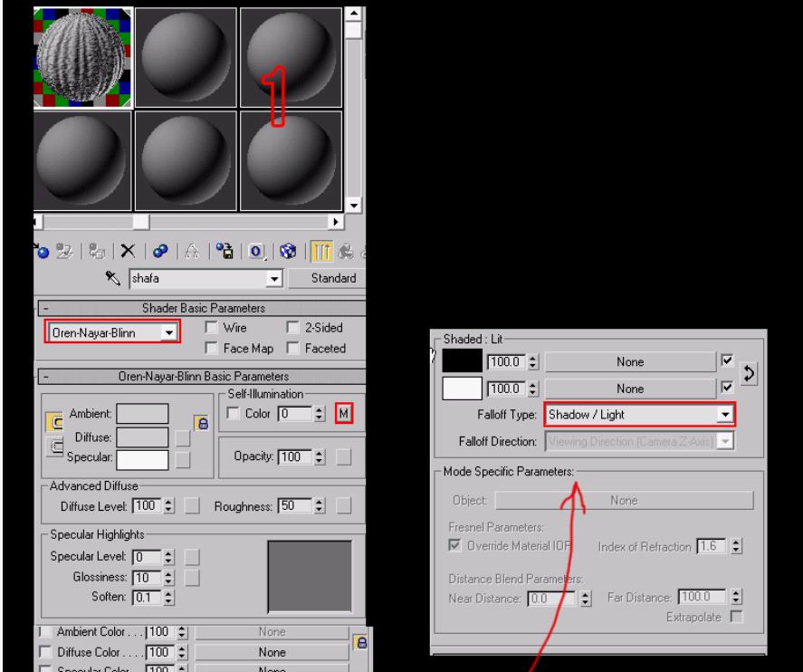
Task: Enable the Face Map checkbox
Action: tap(211, 349)
